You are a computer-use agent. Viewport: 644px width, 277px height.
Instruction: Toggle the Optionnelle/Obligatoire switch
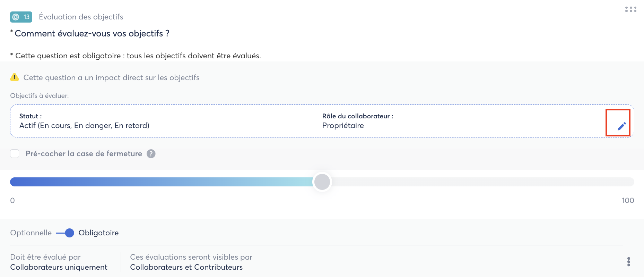[65, 233]
